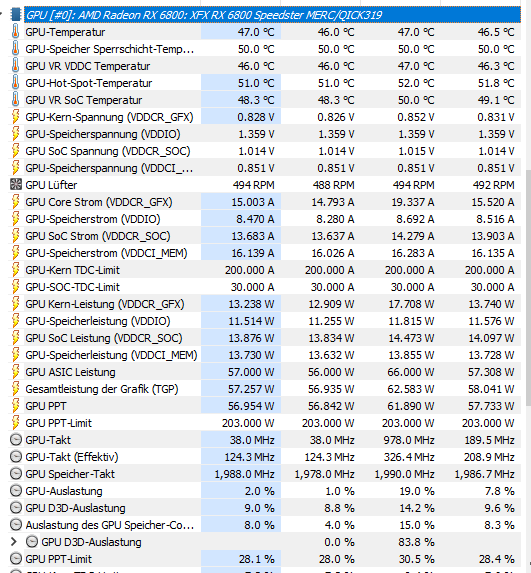This screenshot has width=531, height=573.
Task: Click thermometer icon beside GPU VR SoC Temperatur
Action: pyautogui.click(x=15, y=100)
